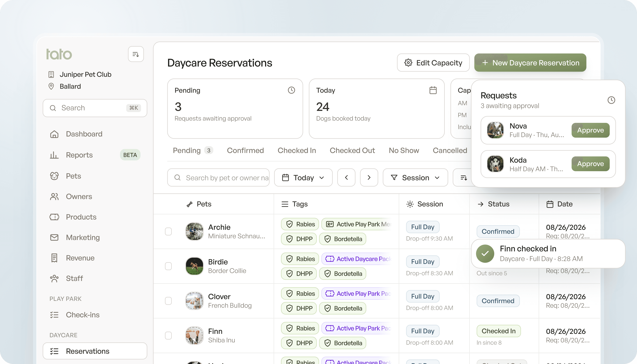Click the sort icon next to Session filter
This screenshot has height=364, width=637.
click(464, 177)
